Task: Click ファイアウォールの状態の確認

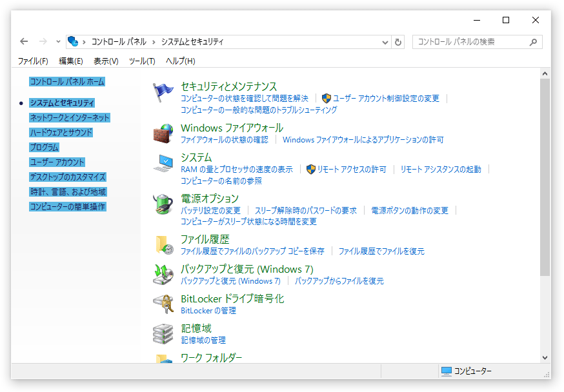Action: (x=225, y=140)
